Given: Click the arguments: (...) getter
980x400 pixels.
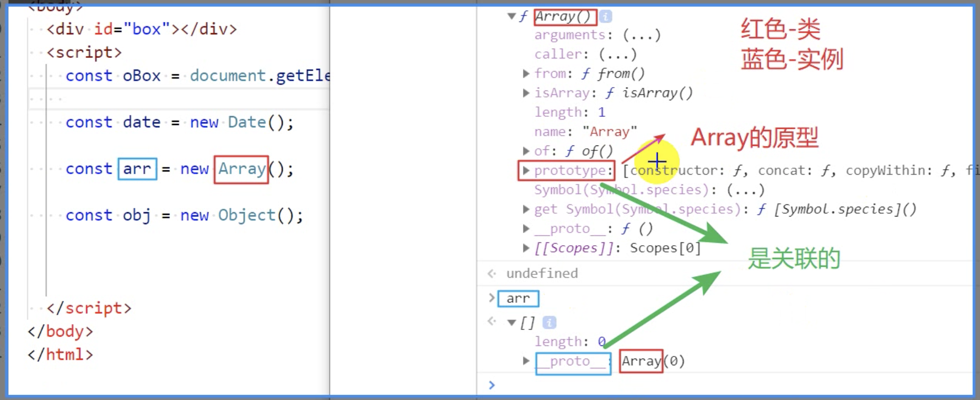Looking at the screenshot, I should 597,35.
